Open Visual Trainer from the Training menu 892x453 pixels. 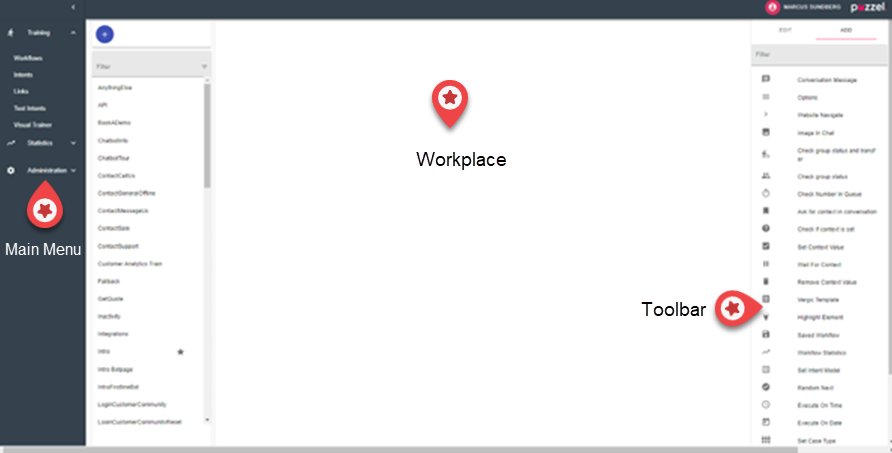(33, 125)
